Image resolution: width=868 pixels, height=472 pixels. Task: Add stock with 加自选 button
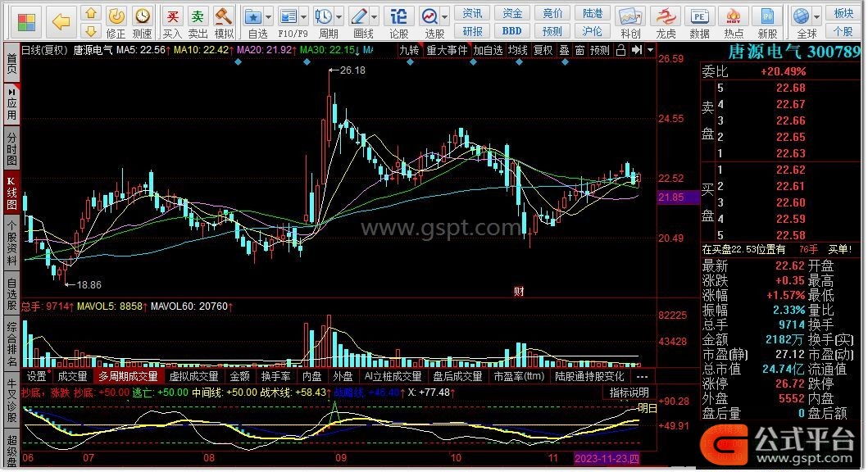click(x=489, y=50)
